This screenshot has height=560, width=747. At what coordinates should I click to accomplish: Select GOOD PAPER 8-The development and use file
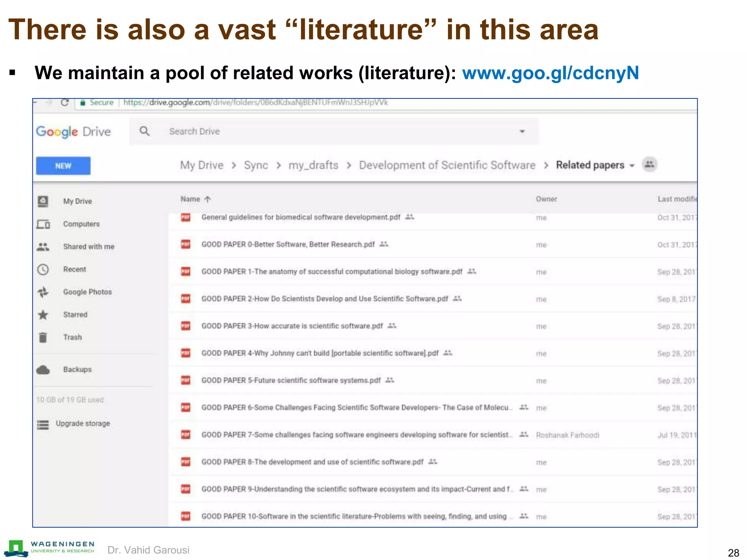[312, 462]
